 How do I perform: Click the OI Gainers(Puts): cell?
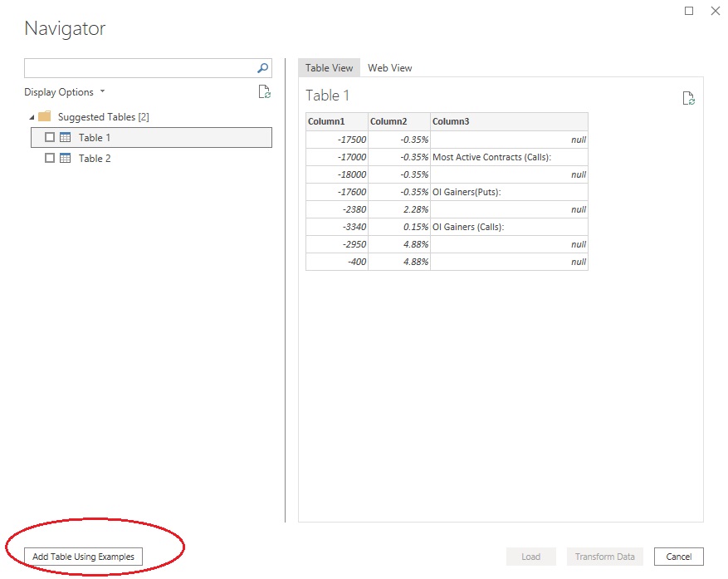pos(509,192)
